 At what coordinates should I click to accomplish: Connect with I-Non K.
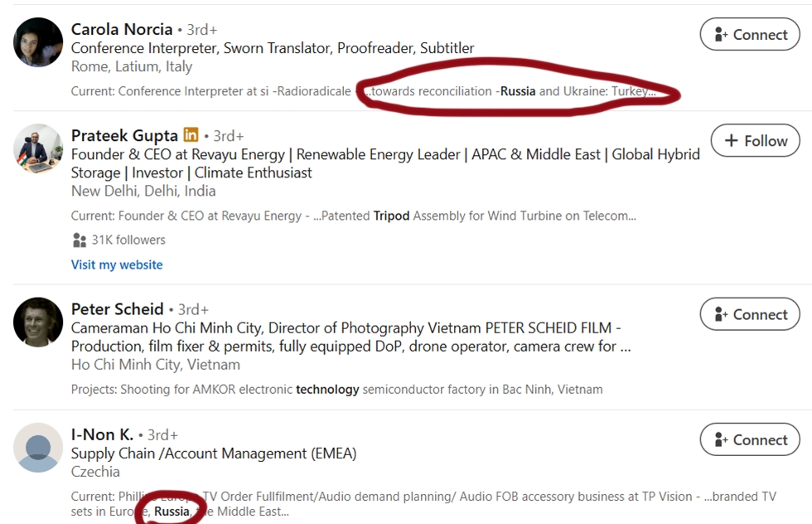pyautogui.click(x=750, y=439)
